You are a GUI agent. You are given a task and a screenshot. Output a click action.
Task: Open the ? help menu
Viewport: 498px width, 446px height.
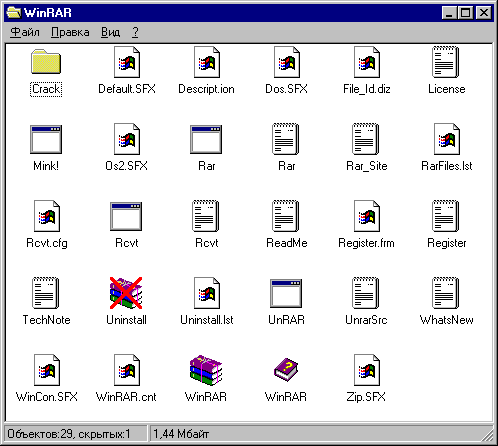tap(135, 32)
